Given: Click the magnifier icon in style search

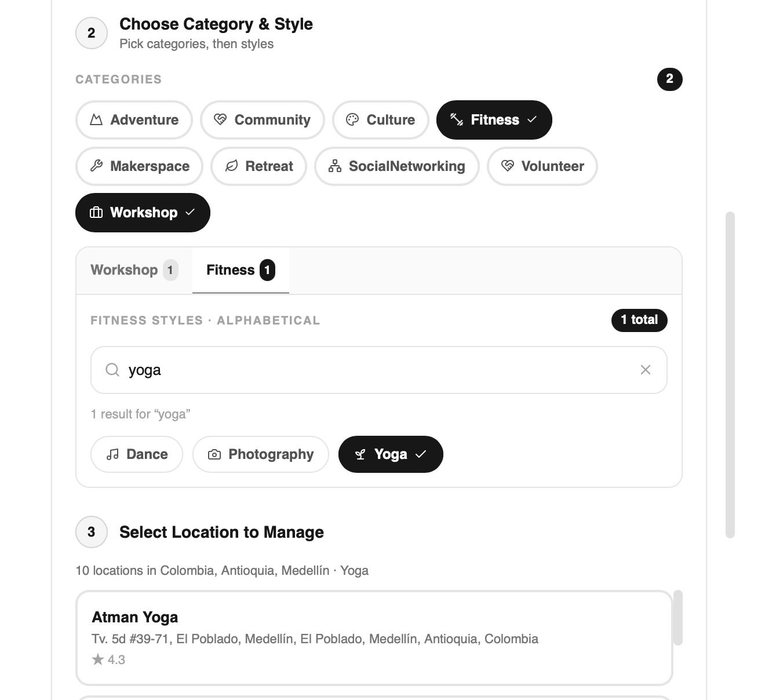Looking at the screenshot, I should coord(112,370).
